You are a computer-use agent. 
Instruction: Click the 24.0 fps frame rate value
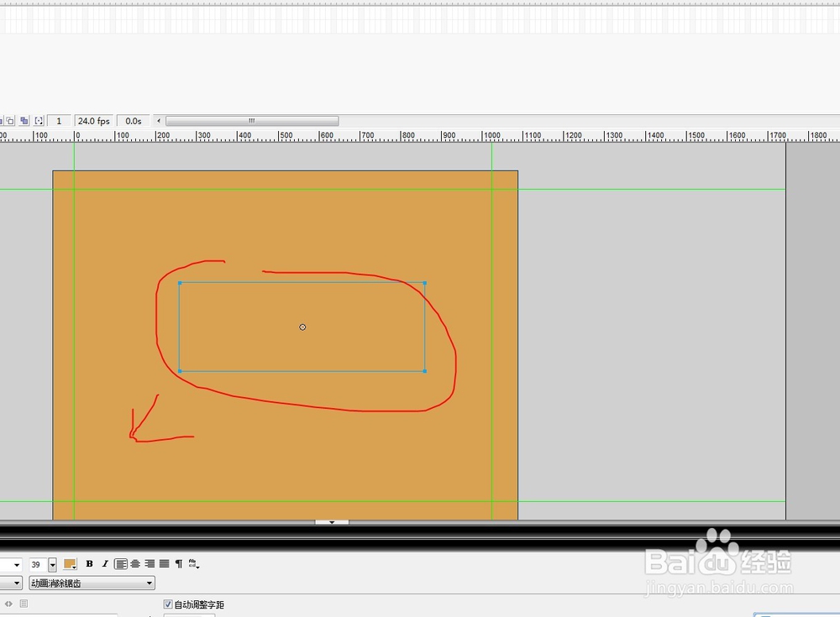(94, 121)
